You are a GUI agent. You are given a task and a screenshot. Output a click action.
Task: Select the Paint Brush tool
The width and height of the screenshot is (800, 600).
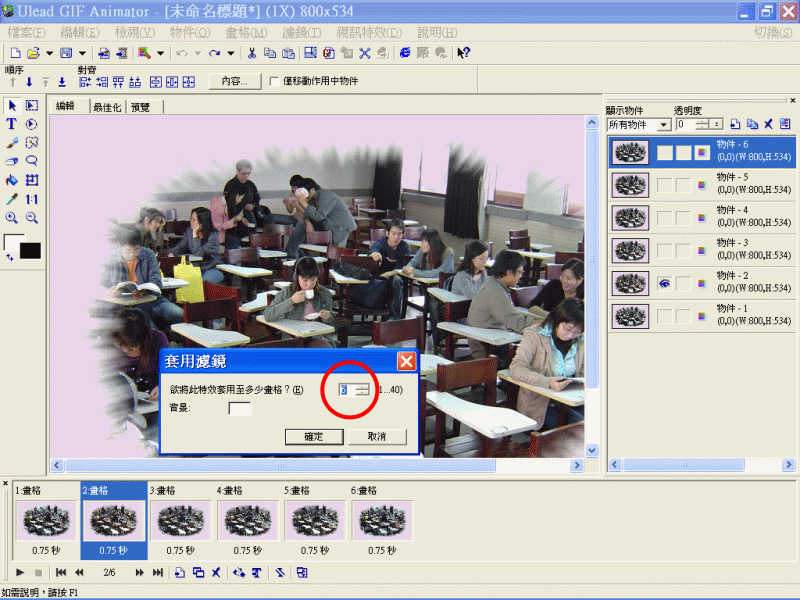(x=12, y=143)
